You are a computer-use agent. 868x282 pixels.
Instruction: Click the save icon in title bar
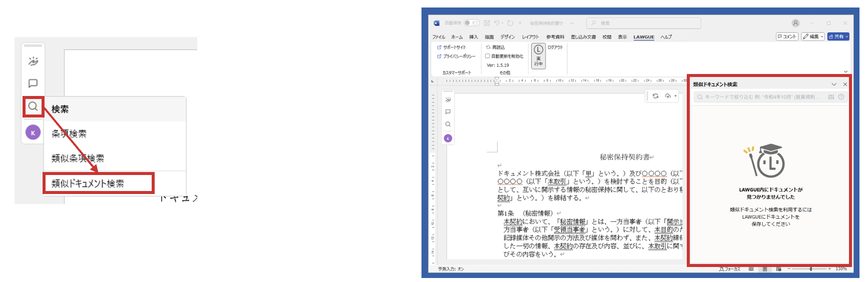tap(487, 23)
